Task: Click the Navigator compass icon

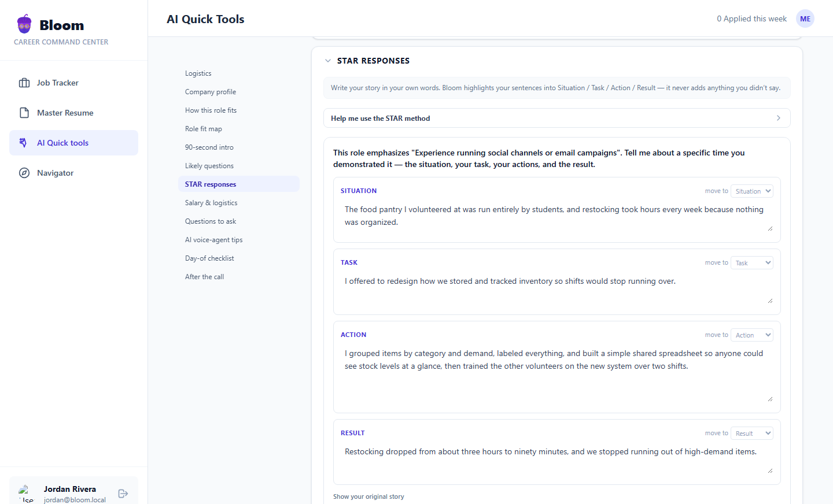Action: click(24, 173)
